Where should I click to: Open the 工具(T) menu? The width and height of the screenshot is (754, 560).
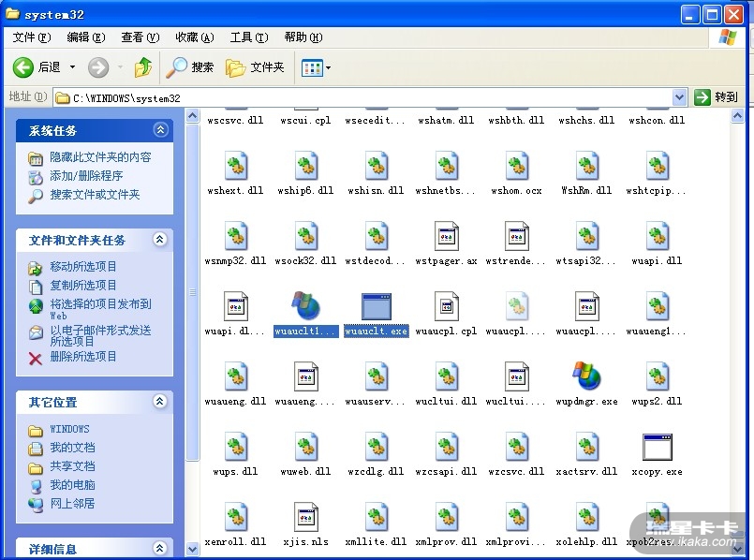click(x=249, y=37)
